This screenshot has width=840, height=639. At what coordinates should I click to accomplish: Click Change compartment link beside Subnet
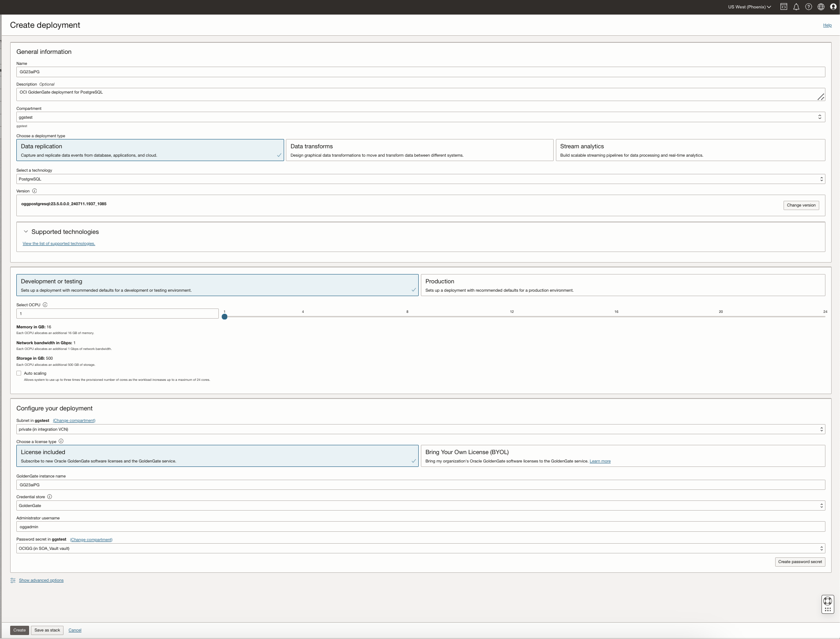pos(74,421)
